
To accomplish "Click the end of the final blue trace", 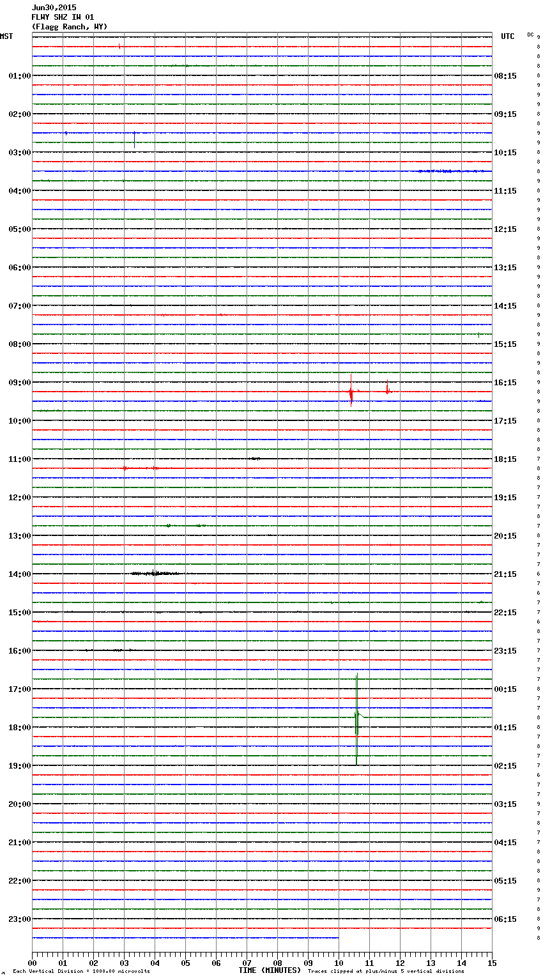I will pos(338,938).
